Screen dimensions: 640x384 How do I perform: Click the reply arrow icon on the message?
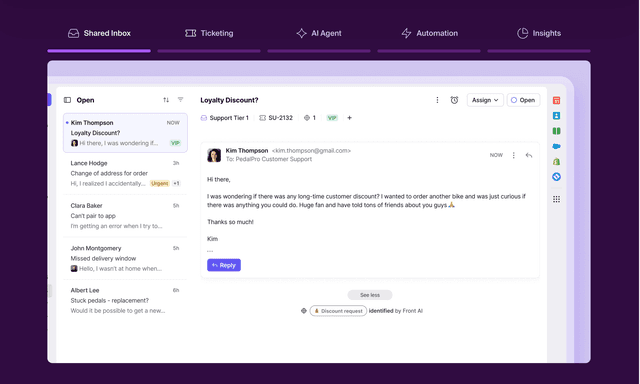[529, 155]
